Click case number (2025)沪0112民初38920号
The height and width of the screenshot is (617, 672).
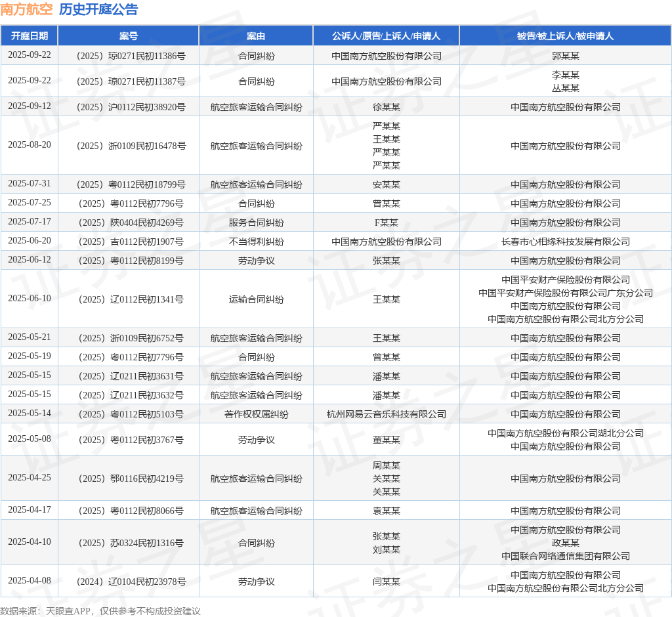pos(131,107)
